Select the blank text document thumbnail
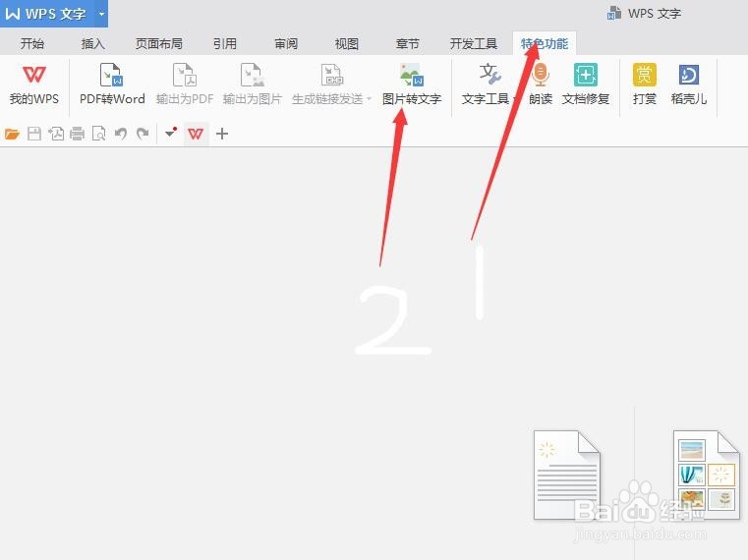Image resolution: width=748 pixels, height=560 pixels. [567, 475]
